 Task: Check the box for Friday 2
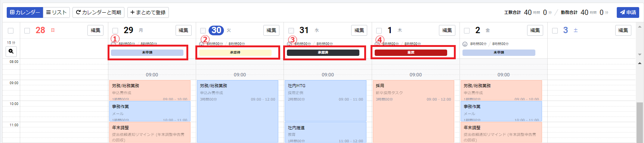point(467,31)
